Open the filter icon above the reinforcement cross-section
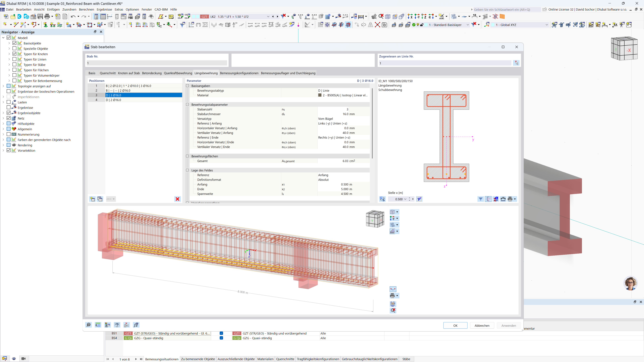This screenshot has height=362, width=644. point(481,199)
